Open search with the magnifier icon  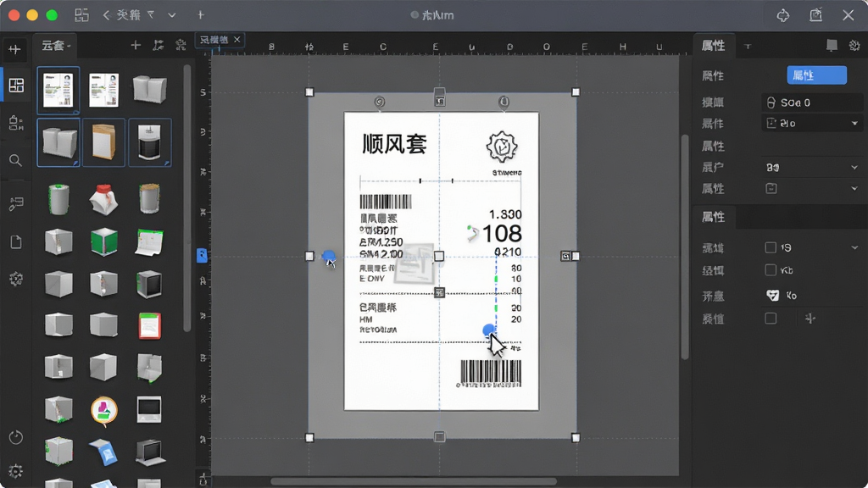point(15,160)
